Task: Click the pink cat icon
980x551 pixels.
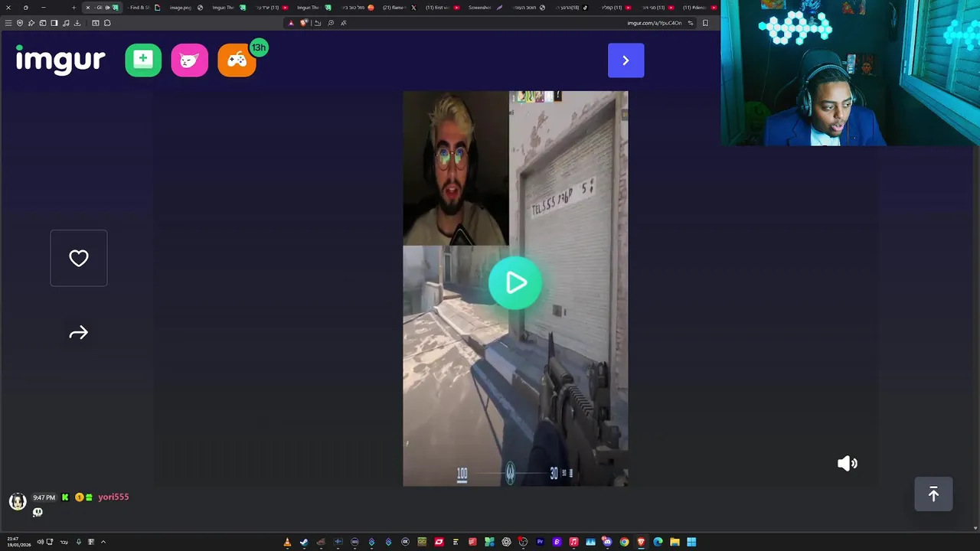Action: [x=189, y=60]
